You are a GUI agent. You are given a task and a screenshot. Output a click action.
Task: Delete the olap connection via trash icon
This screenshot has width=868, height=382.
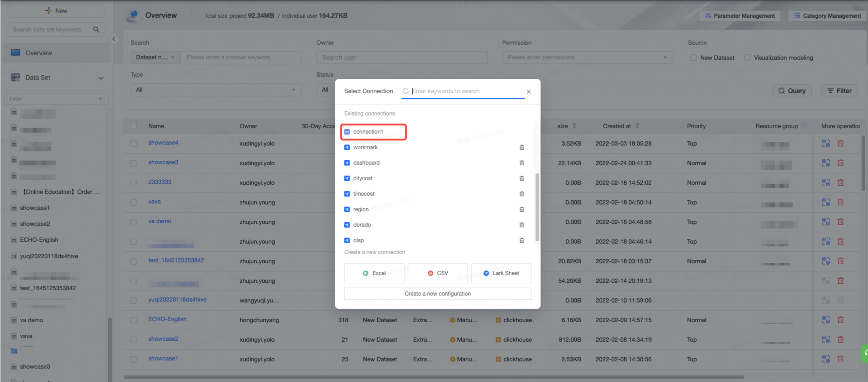(x=522, y=240)
